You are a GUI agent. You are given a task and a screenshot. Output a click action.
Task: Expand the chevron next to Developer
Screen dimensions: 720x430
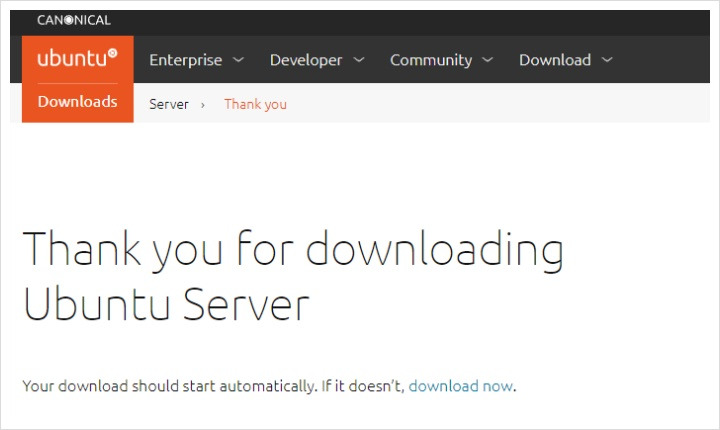click(359, 60)
